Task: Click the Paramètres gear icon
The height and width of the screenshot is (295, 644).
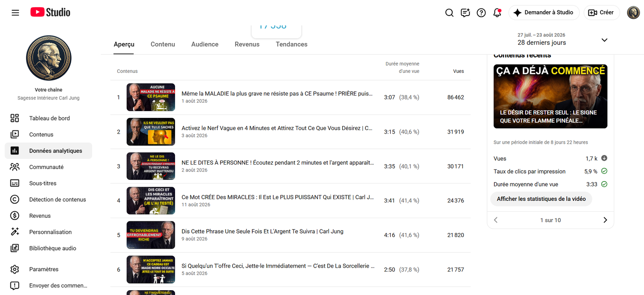Action: [x=15, y=269]
